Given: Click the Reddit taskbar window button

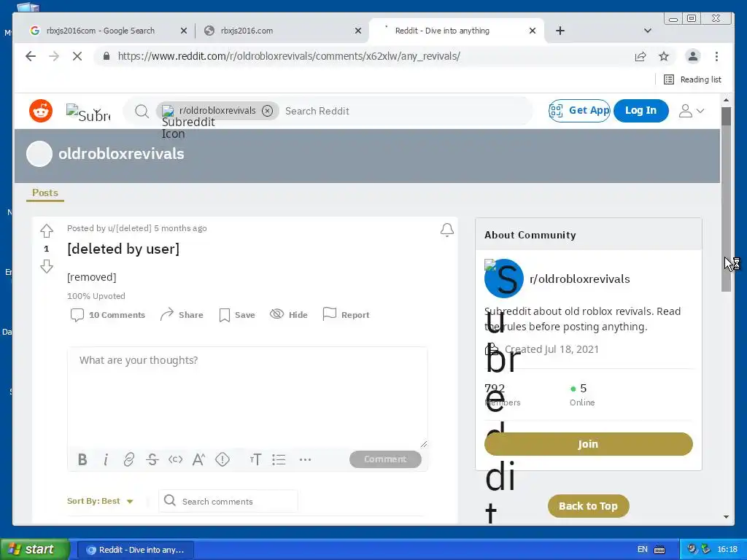Looking at the screenshot, I should (136, 550).
